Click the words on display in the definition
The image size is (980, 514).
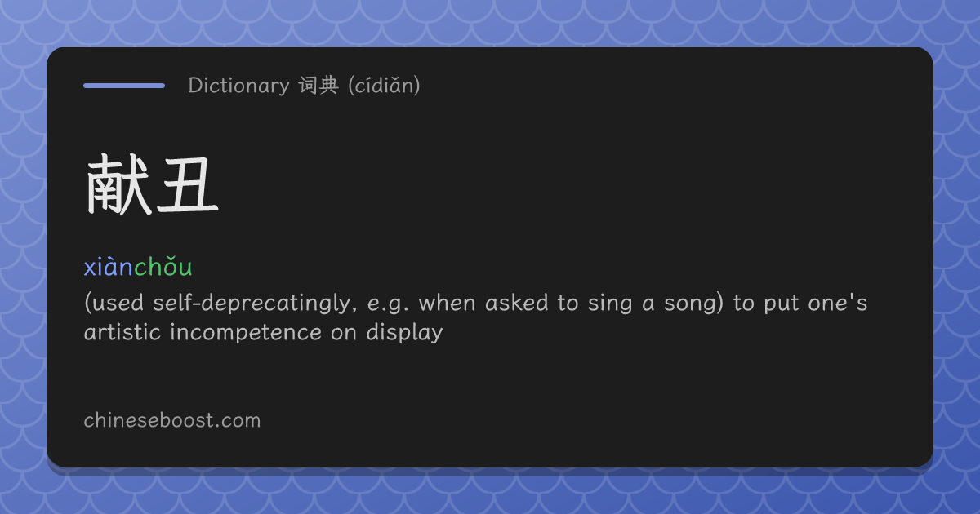386,333
